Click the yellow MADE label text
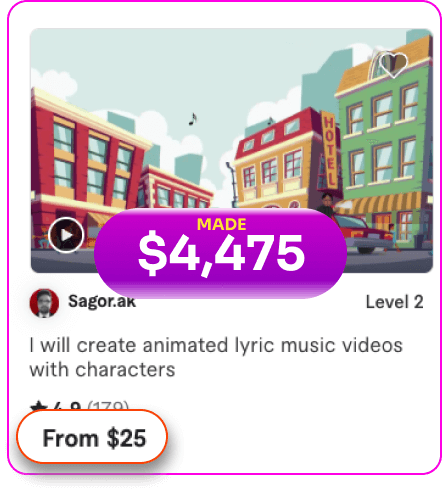This screenshot has height=492, width=442. pos(221,224)
